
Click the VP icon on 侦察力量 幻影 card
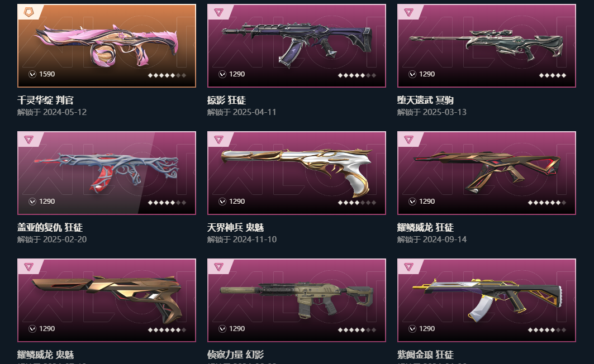point(222,328)
